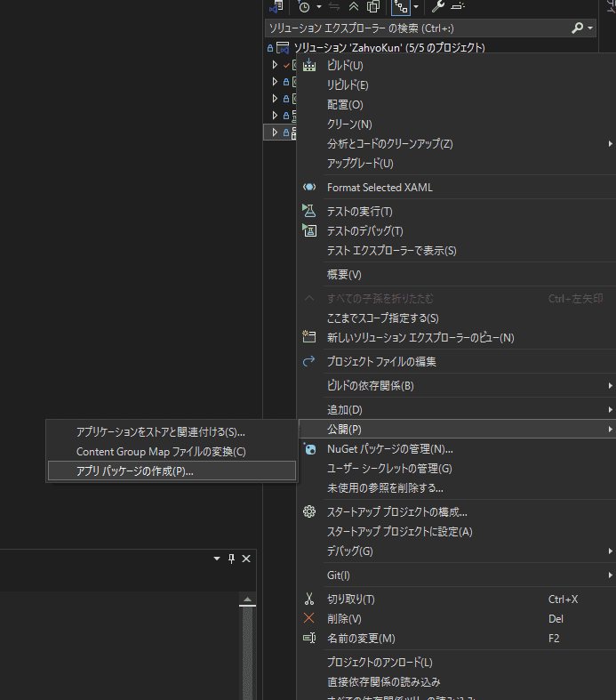Choose アプリ パッケージの作成(P)...
Screen dimensions: 616x700
click(x=172, y=471)
